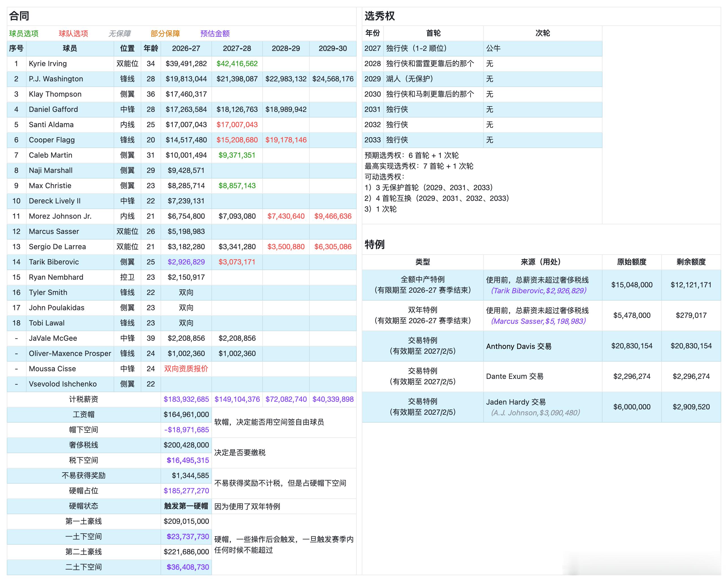The width and height of the screenshot is (728, 582).
Task: Select Daniel Gafford's $18,989,942 2028-29 salary
Action: [x=286, y=109]
